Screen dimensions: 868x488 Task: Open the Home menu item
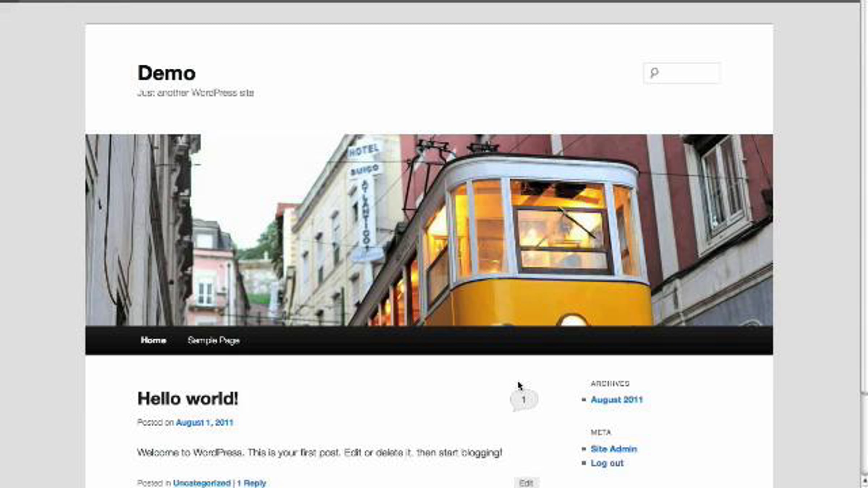(x=153, y=340)
